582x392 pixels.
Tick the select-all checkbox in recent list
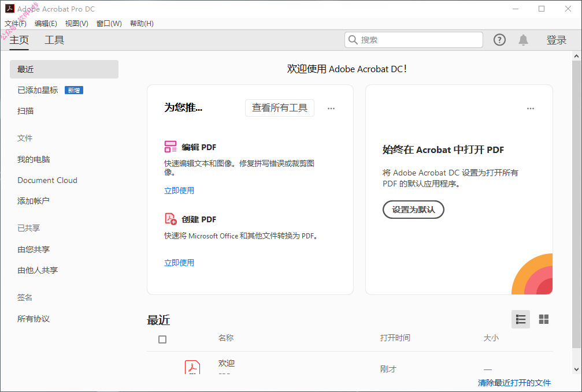click(162, 339)
